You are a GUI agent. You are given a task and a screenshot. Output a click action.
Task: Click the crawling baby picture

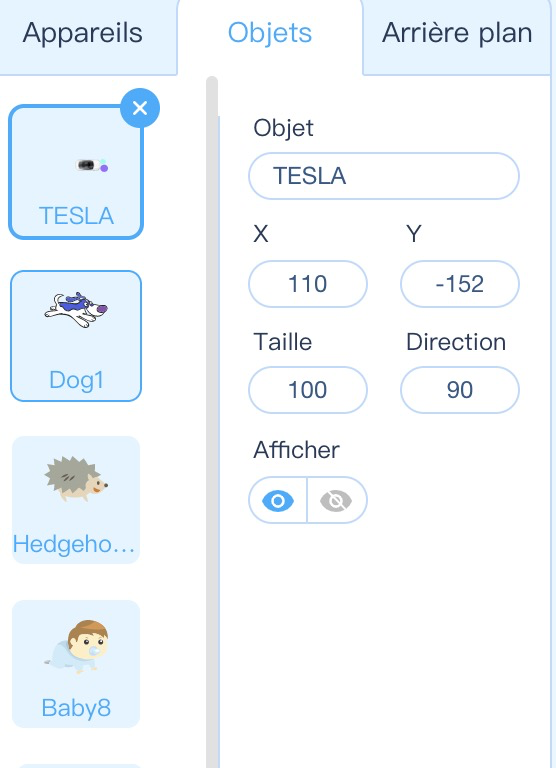(76, 647)
